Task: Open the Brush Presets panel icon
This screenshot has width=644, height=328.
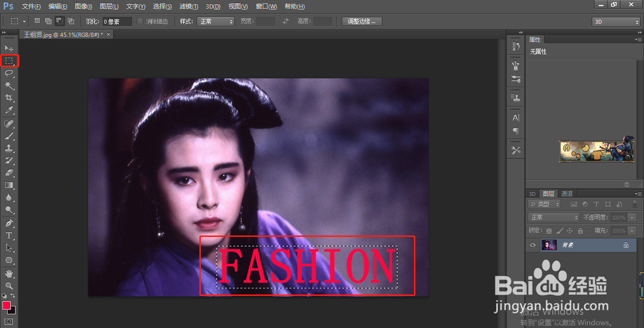Action: (x=516, y=79)
